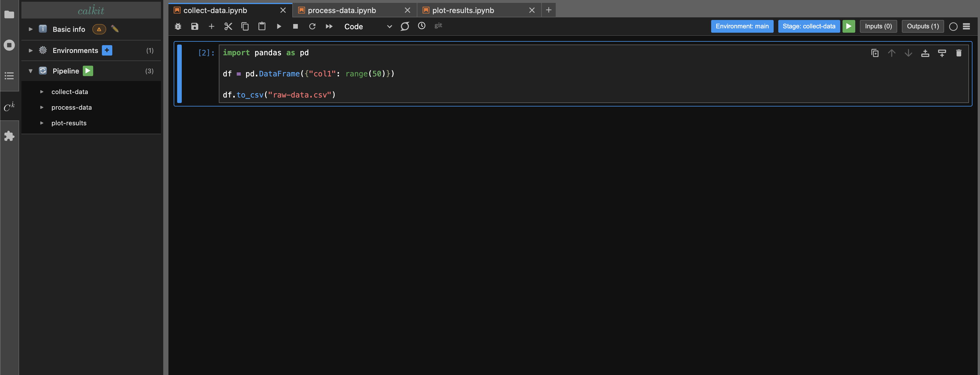Image resolution: width=980 pixels, height=375 pixels.
Task: Click the Environment: main badge
Action: click(x=742, y=26)
